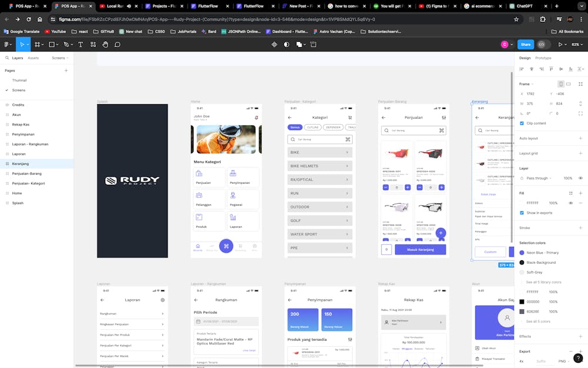Click the Crop toolbar icon
This screenshot has height=368, width=588.
click(x=313, y=44)
